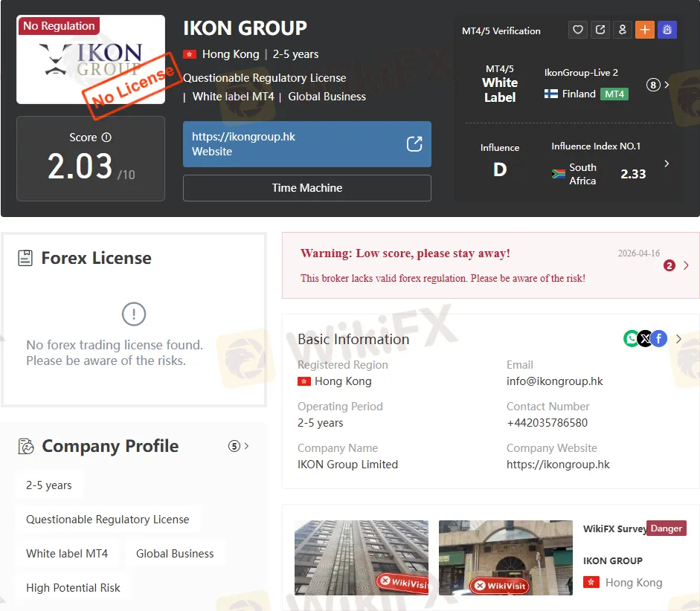Viewport: 700px width, 611px height.
Task: Open the Facebook social icon
Action: (x=659, y=339)
